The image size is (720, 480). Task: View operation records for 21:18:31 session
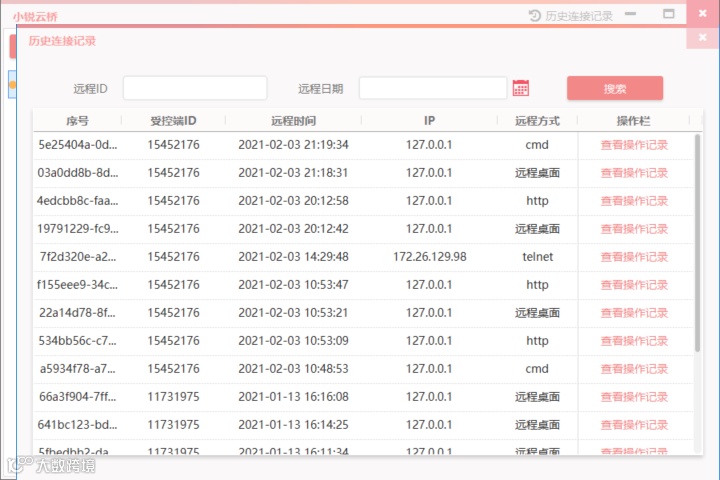(634, 173)
